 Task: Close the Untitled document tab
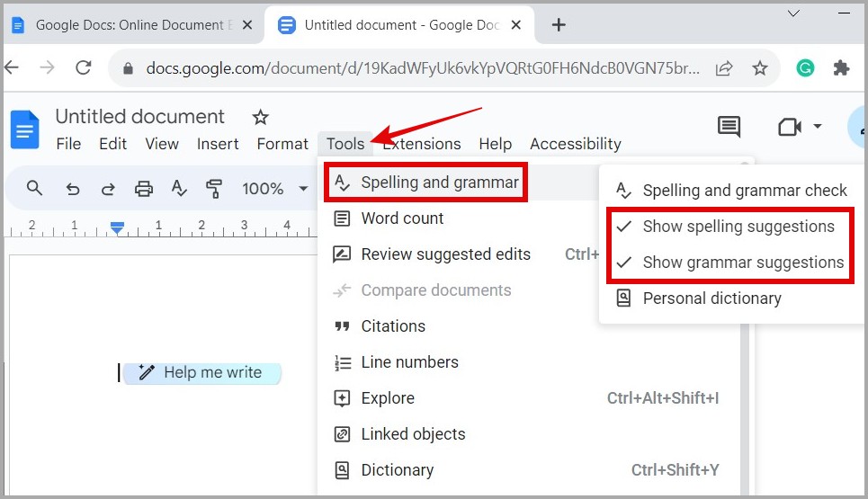(x=516, y=25)
